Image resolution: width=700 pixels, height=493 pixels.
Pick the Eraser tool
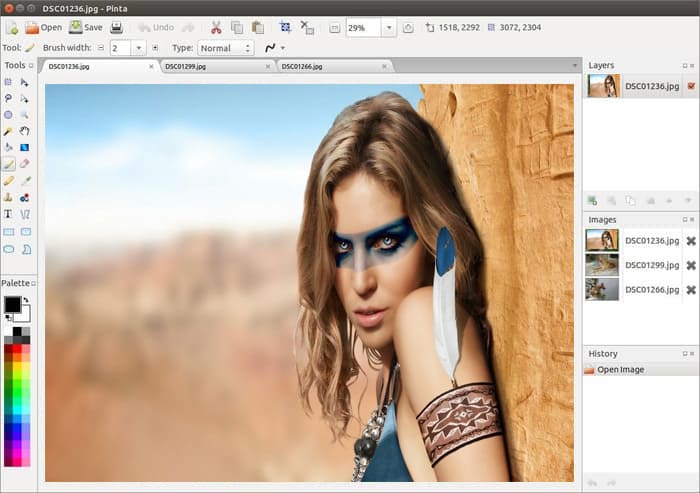(x=25, y=164)
